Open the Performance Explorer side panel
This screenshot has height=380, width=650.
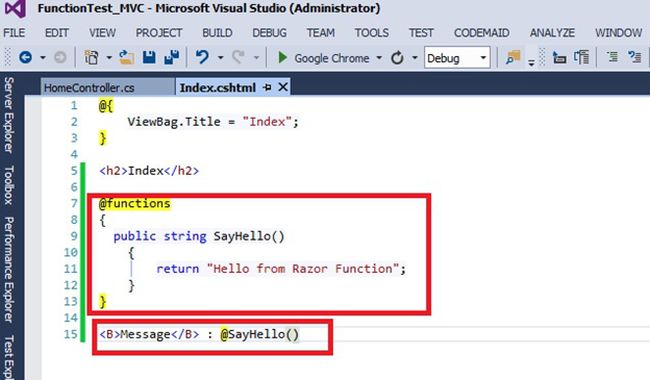[x=9, y=269]
